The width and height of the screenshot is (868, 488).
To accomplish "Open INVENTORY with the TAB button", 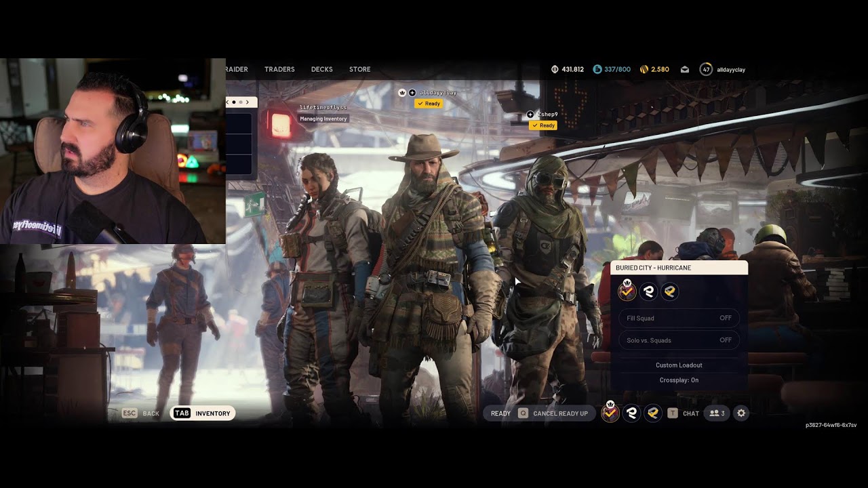I will pyautogui.click(x=203, y=413).
